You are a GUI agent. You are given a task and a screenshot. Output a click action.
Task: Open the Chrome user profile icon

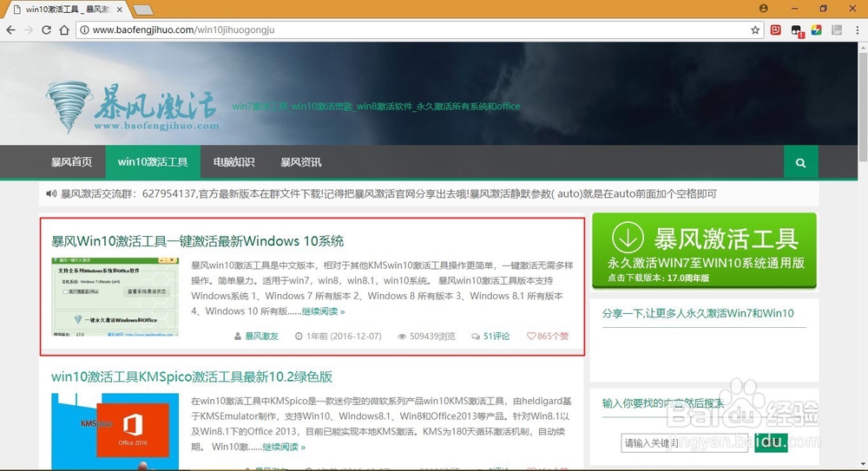point(764,9)
